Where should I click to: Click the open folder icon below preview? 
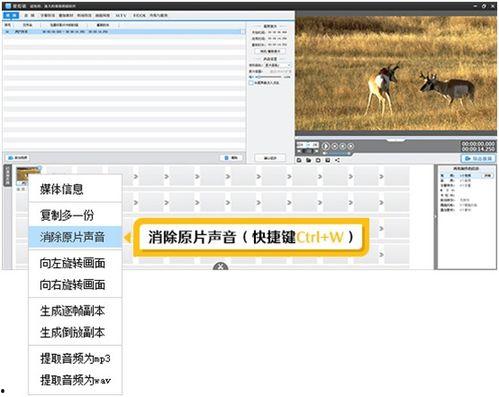tap(309, 160)
